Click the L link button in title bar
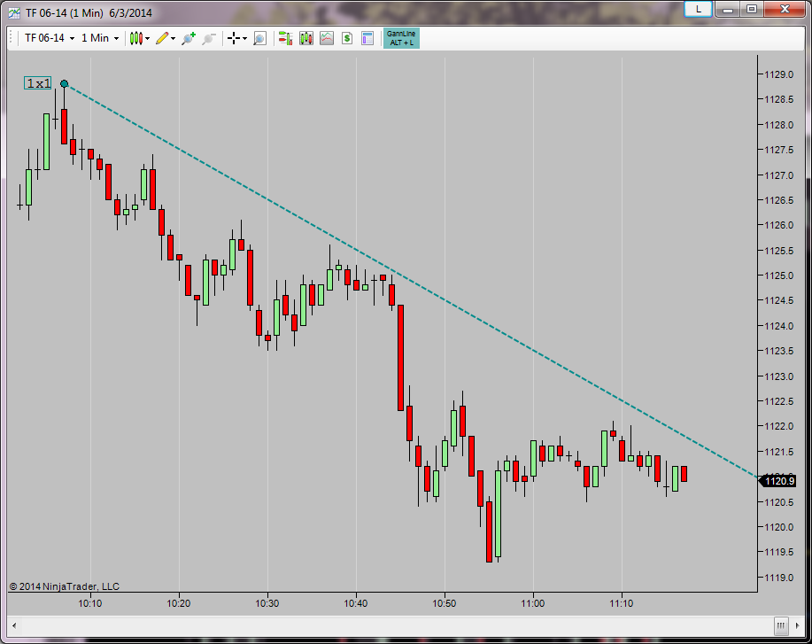The width and height of the screenshot is (812, 644). click(698, 9)
